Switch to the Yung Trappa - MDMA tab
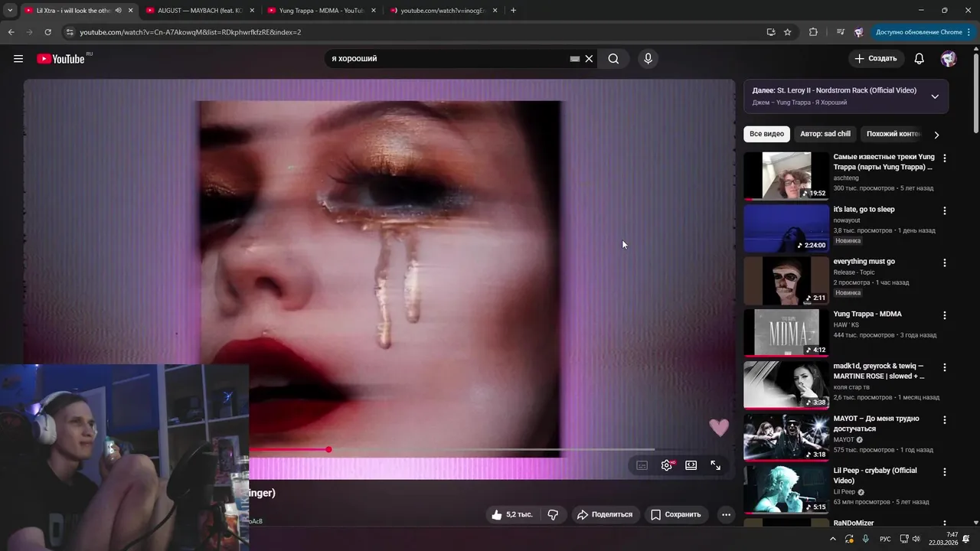The image size is (980, 551). point(320,11)
